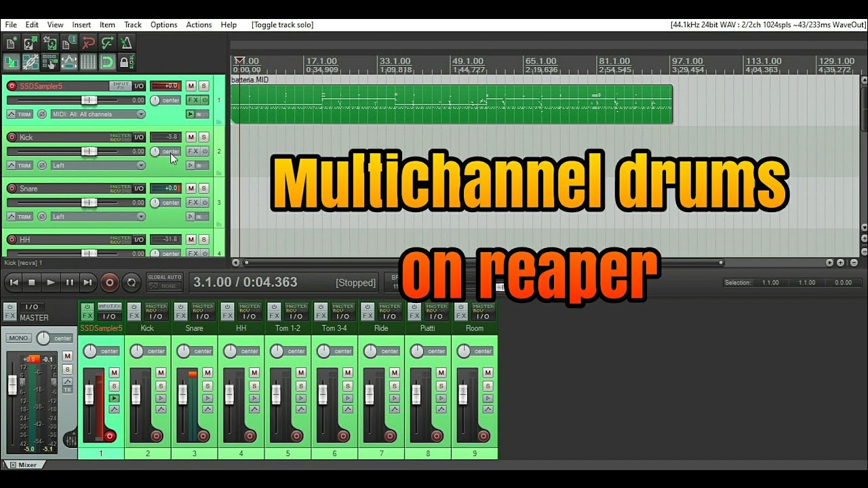This screenshot has height=488, width=868.
Task: Click the Open Project toolbar icon
Action: coord(30,43)
